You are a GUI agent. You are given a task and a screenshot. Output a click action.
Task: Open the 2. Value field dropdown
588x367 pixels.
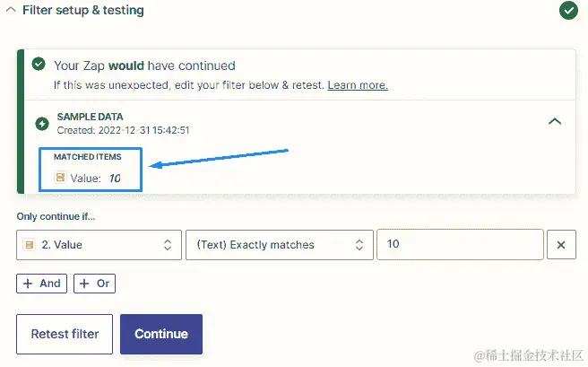click(x=167, y=245)
